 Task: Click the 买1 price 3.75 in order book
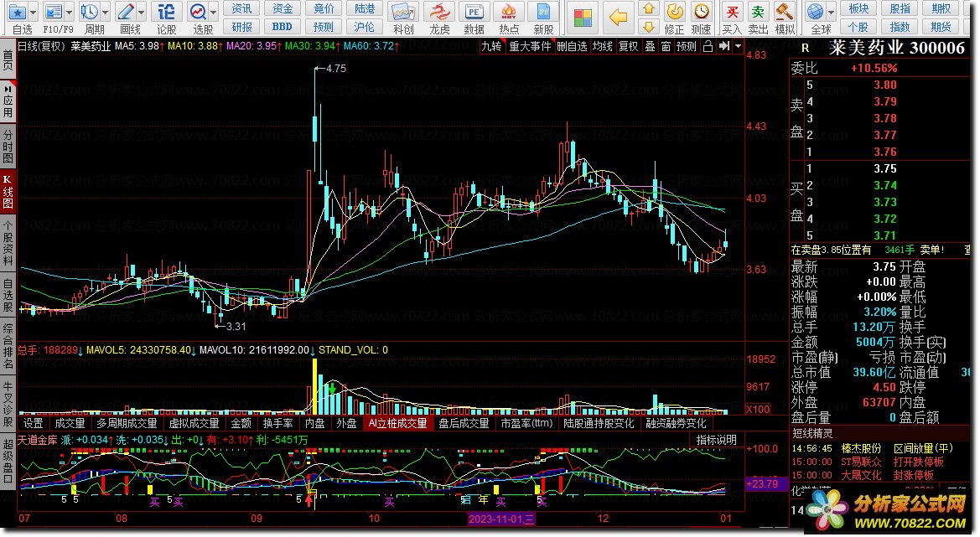tap(885, 168)
